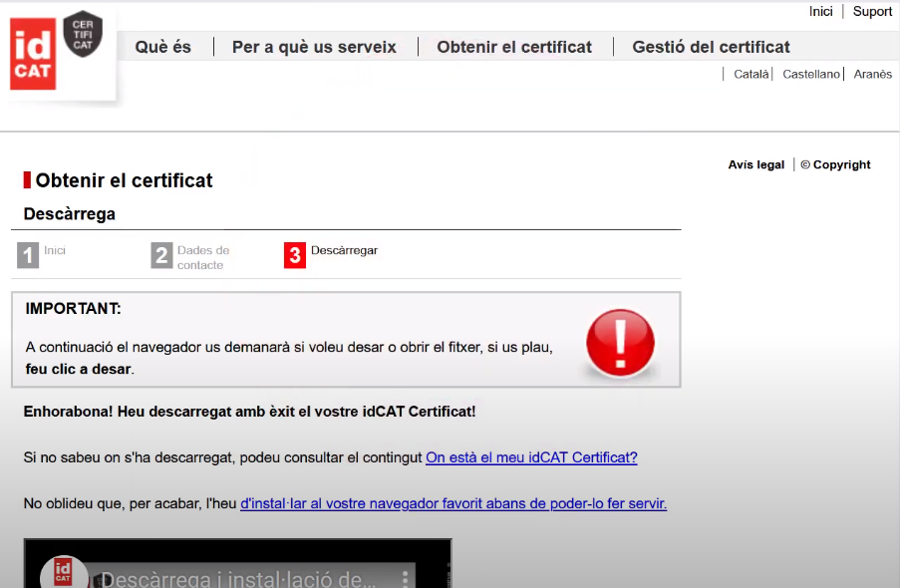
Task: Play the Descàrrega i instal·lació video
Action: (x=237, y=568)
